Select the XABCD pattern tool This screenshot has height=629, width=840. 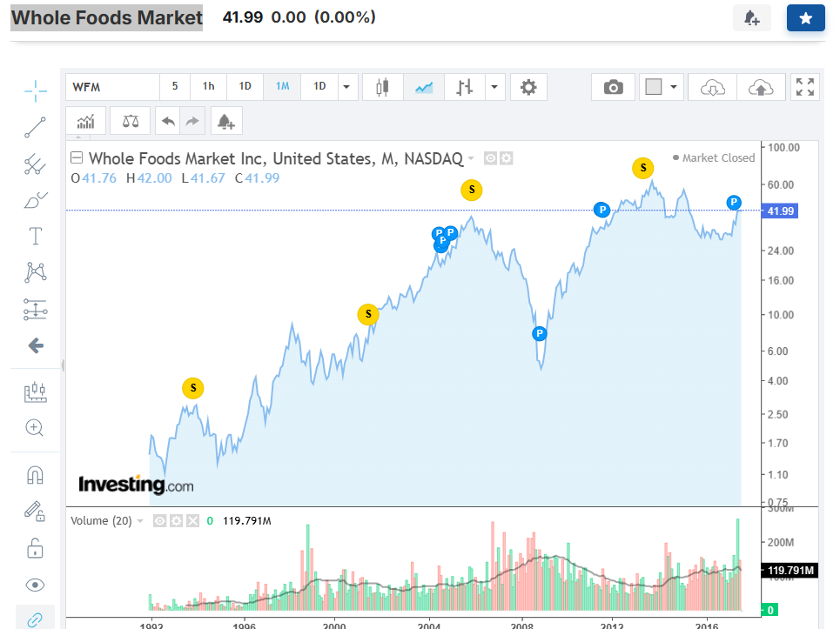(x=36, y=272)
